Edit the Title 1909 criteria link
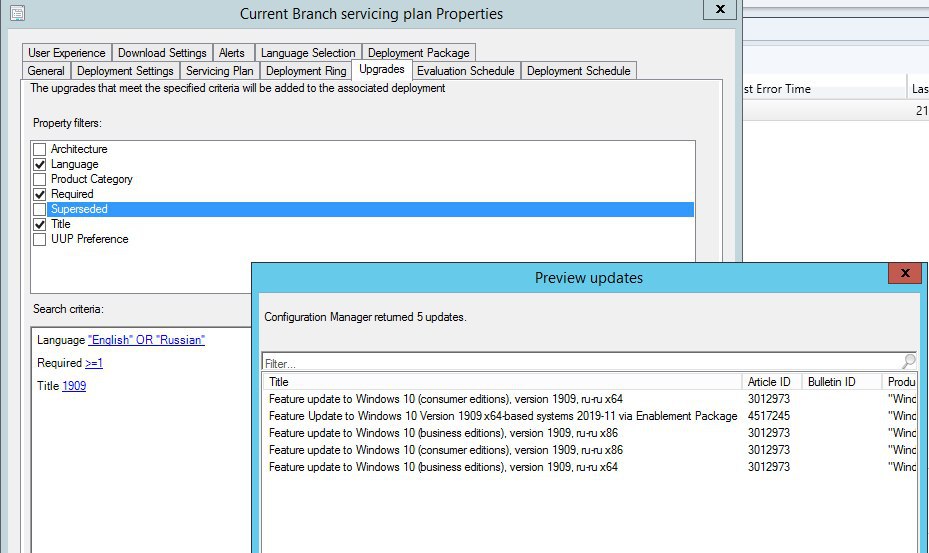The width and height of the screenshot is (929, 553). tap(74, 386)
